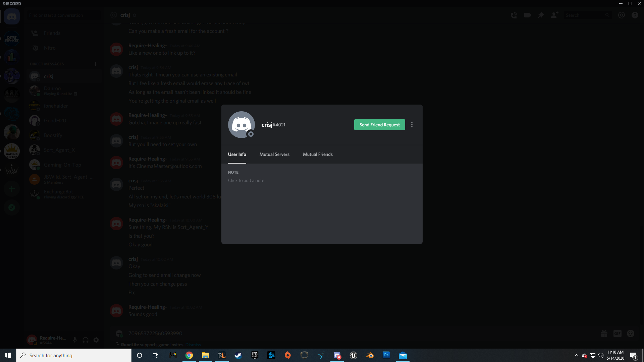
Task: Click the note field to add a note
Action: coord(246,180)
